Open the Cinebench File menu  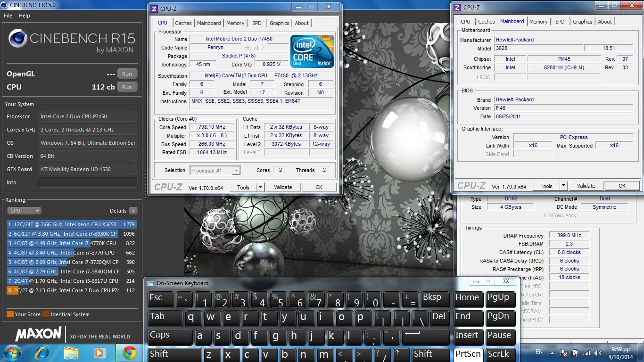click(8, 16)
